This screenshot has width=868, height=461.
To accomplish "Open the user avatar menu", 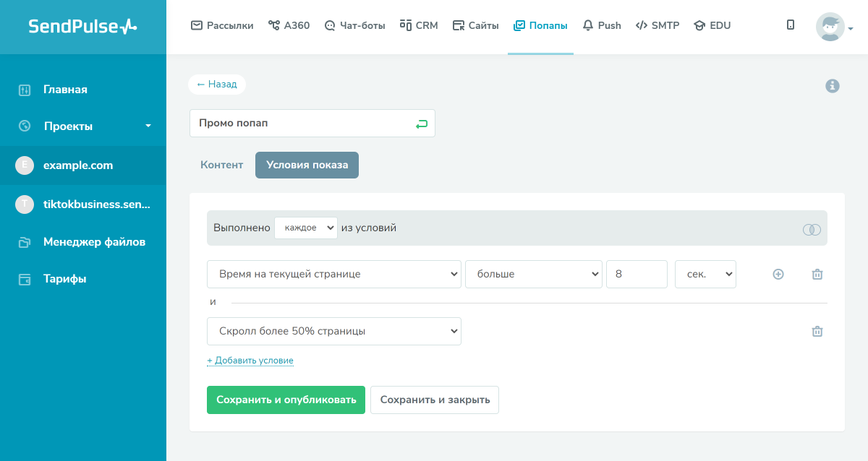I will (834, 27).
